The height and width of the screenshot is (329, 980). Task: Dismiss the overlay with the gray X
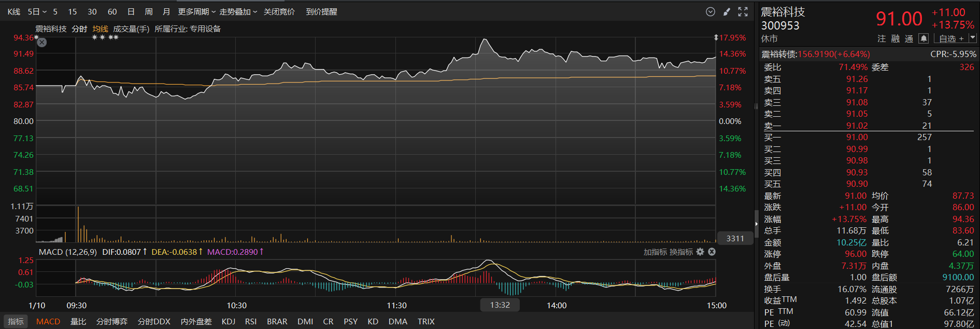[42, 43]
